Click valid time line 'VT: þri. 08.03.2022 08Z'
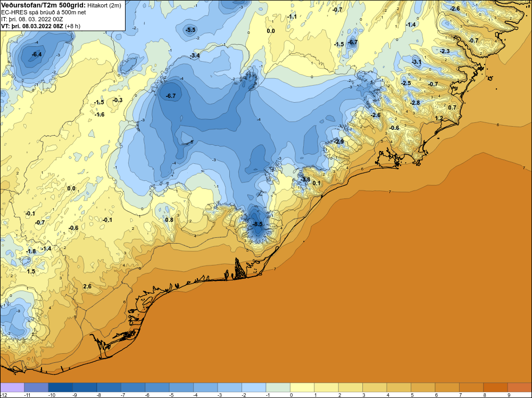The height and width of the screenshot is (398, 532). (x=32, y=26)
